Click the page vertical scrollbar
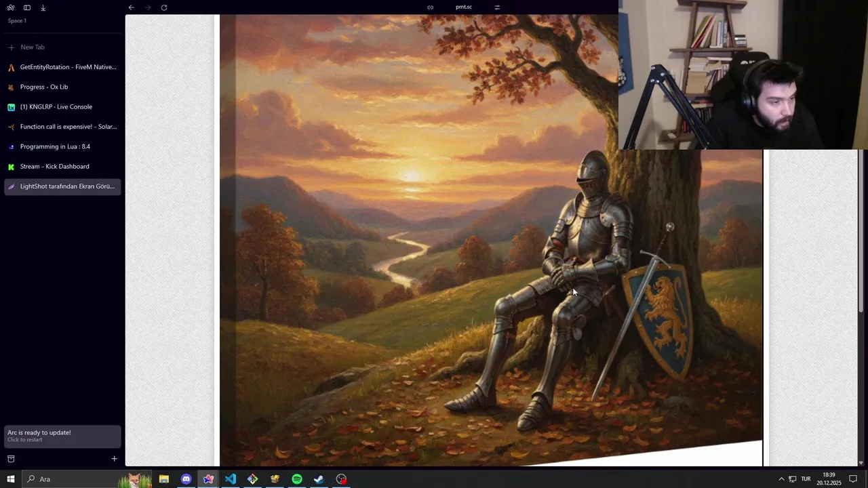 pos(861,230)
